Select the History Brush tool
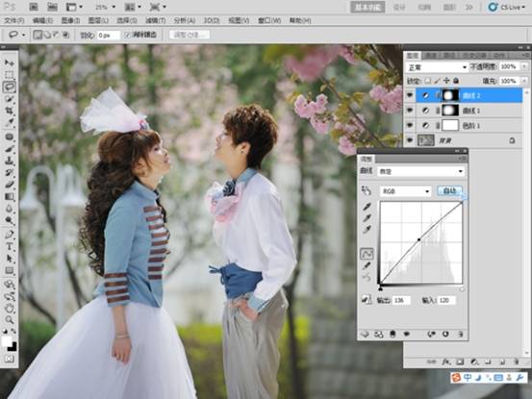Screen dimensions: 532x399 click(10, 173)
